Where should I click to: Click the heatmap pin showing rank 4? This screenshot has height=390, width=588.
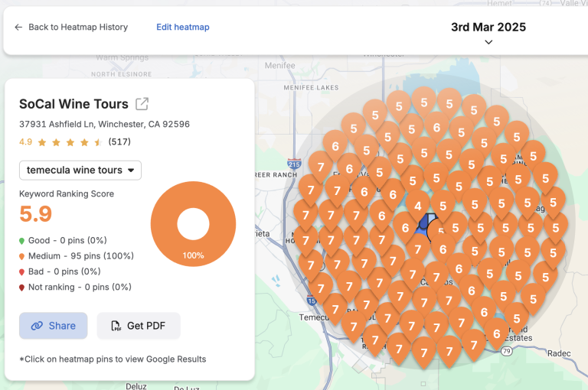pos(417,205)
